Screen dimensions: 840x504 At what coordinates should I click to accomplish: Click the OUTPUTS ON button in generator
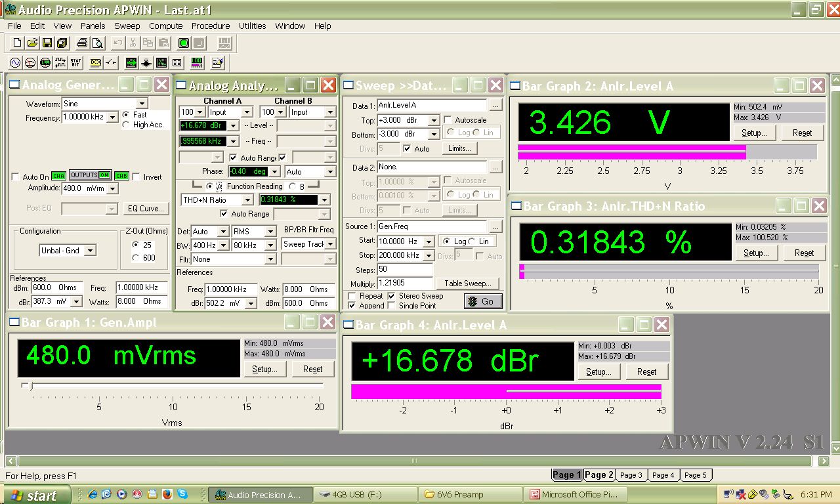[91, 175]
